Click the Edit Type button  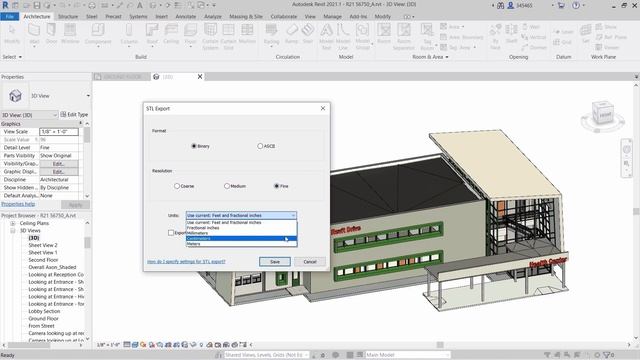[74, 115]
